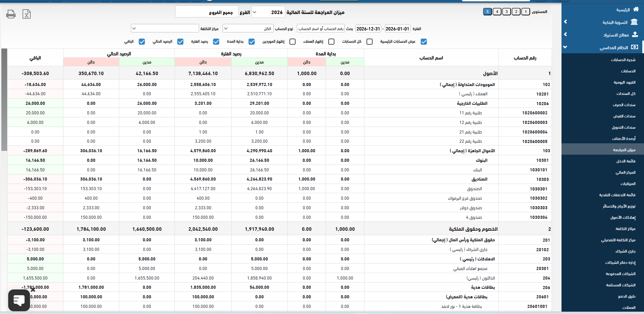The image size is (644, 314).
Task: Click the accounting system money icon
Action: (x=634, y=47)
